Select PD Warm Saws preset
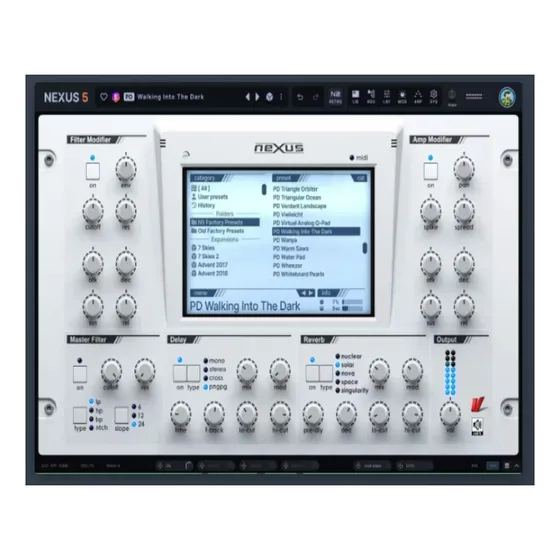This screenshot has width=560, height=560. click(x=291, y=249)
